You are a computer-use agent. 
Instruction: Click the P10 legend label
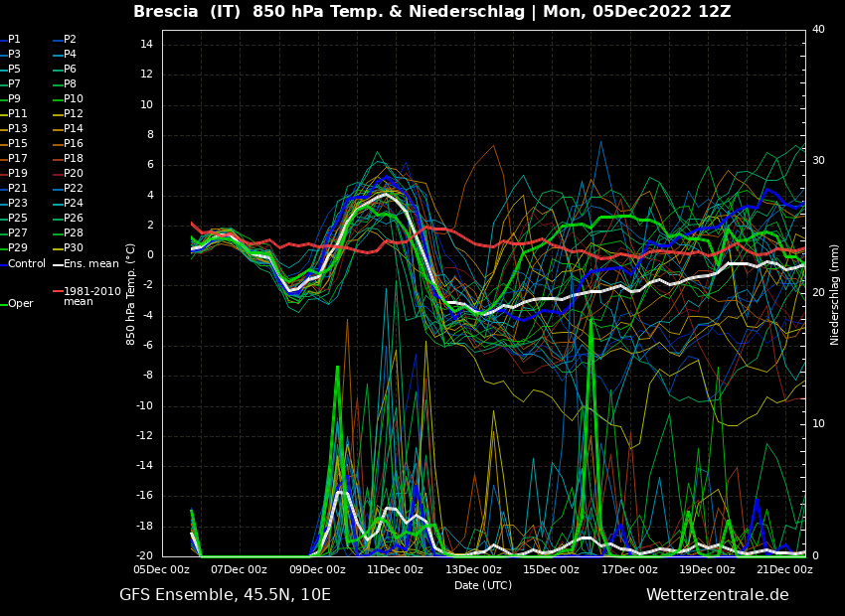[74, 99]
